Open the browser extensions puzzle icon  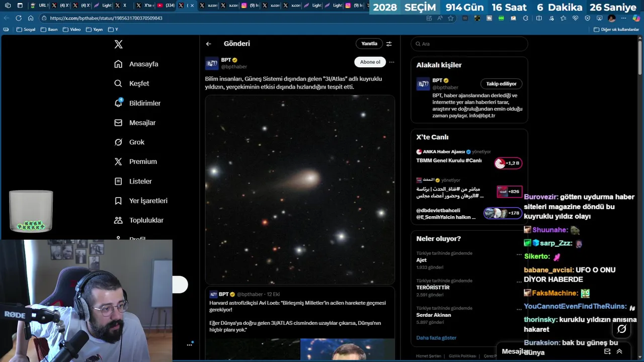tap(526, 18)
